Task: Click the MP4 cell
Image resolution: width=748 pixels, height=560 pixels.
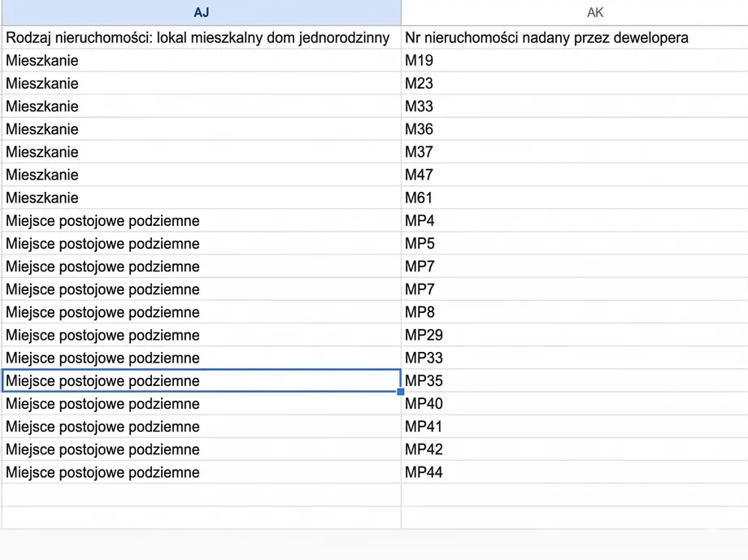Action: [574, 220]
